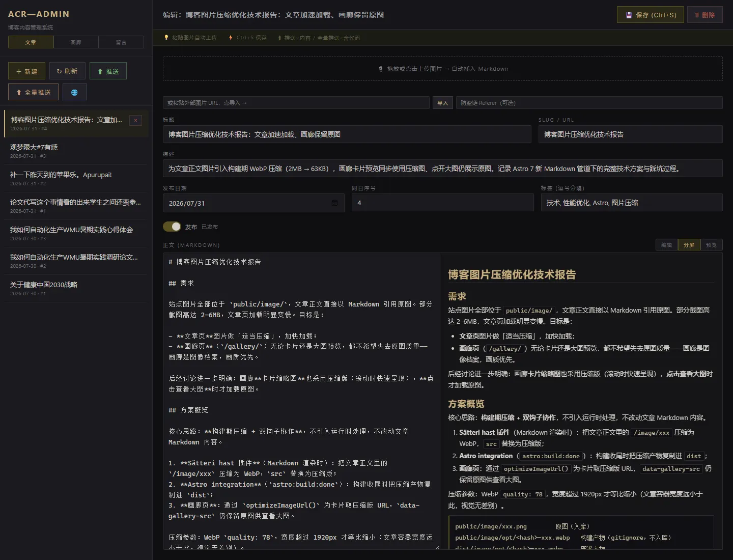Screen dimensions: 733x560
Task: Click the 全量推送 full push button
Action: 33,92
